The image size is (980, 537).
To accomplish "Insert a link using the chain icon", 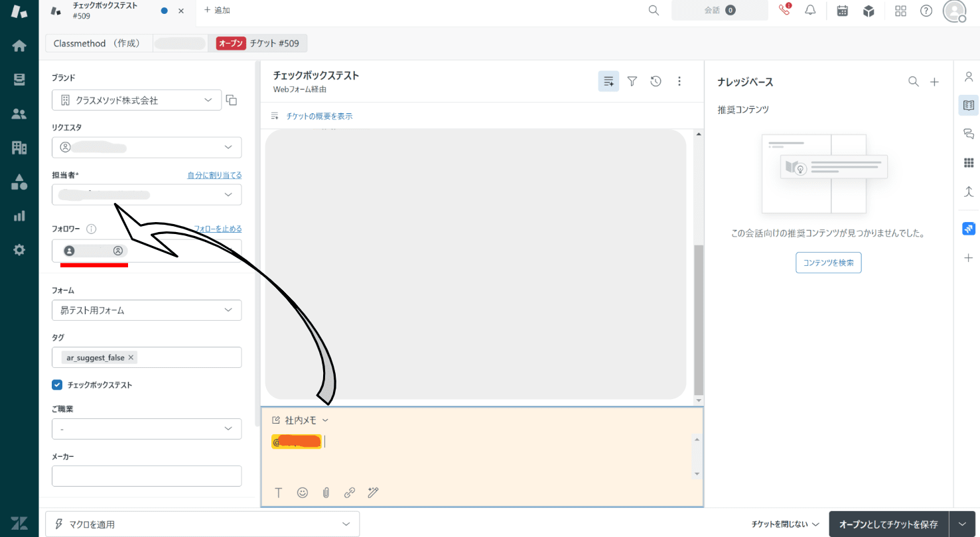I will click(x=350, y=493).
